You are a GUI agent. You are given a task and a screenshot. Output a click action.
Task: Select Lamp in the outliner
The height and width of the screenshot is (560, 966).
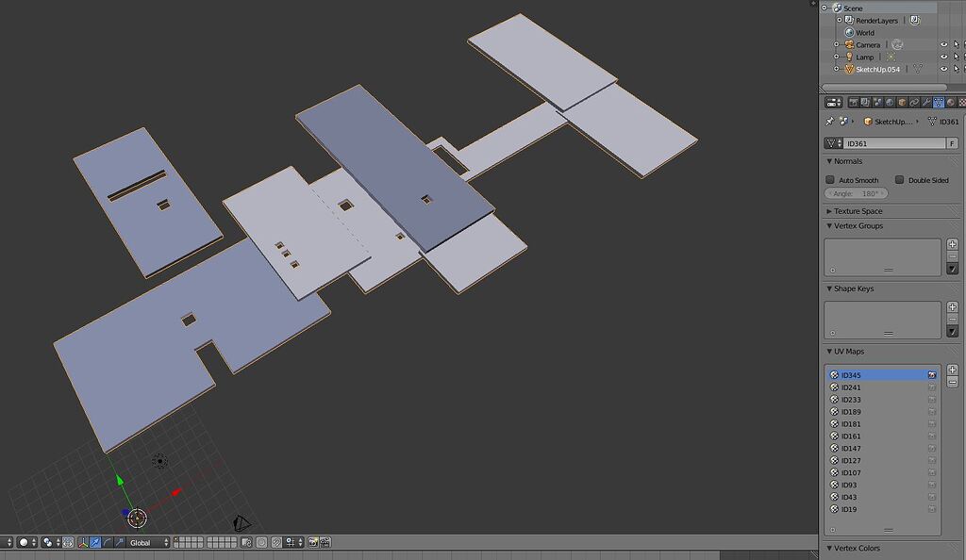[x=864, y=58]
